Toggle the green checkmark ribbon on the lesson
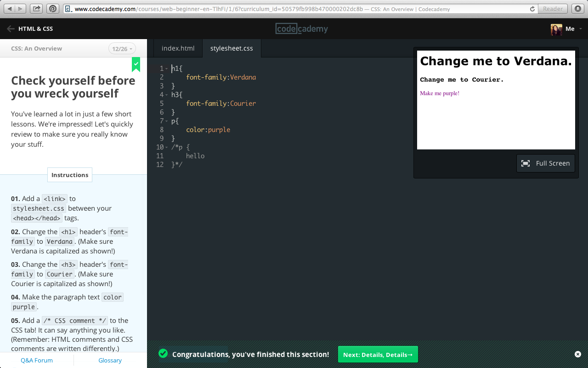 (136, 64)
